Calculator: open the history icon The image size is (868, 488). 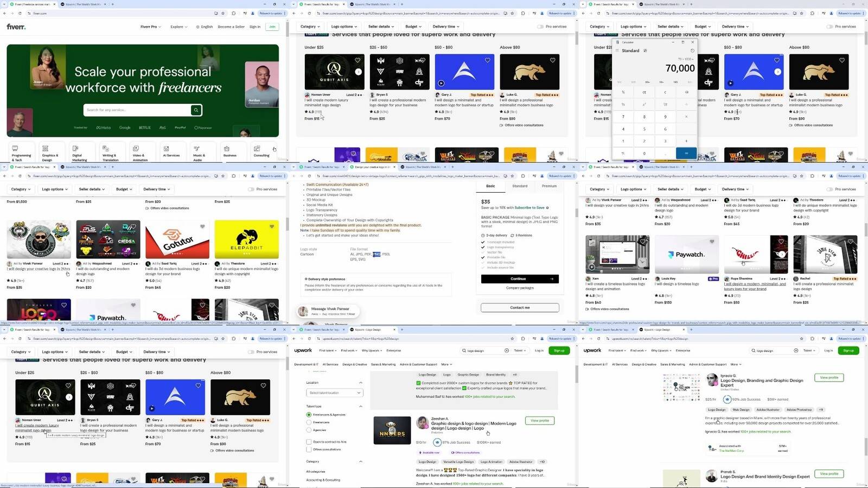pyautogui.click(x=692, y=50)
